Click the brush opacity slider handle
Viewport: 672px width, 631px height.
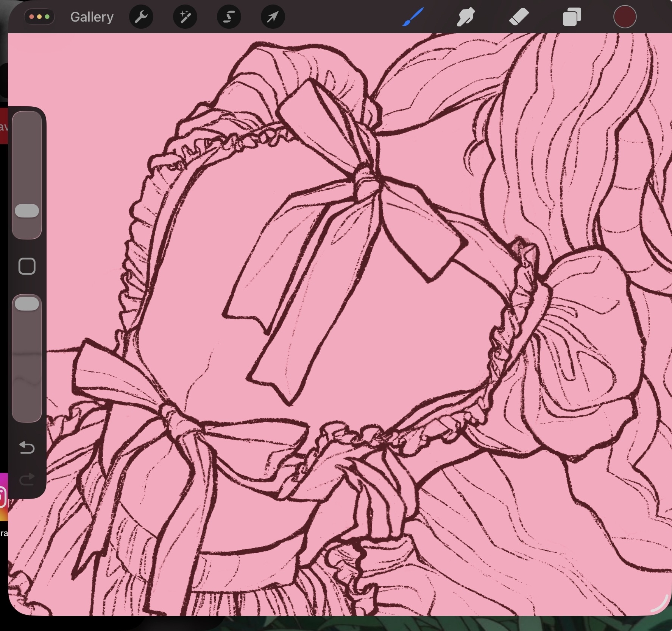point(27,304)
